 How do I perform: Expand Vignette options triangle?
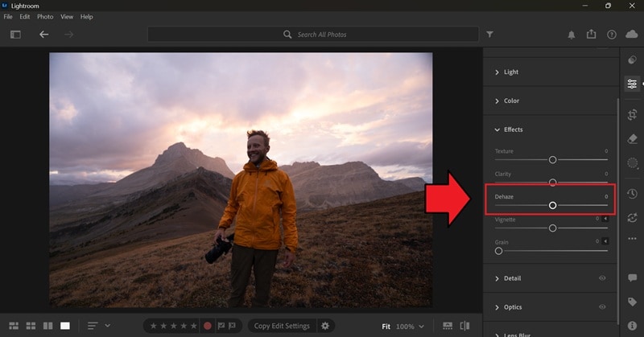pos(605,219)
